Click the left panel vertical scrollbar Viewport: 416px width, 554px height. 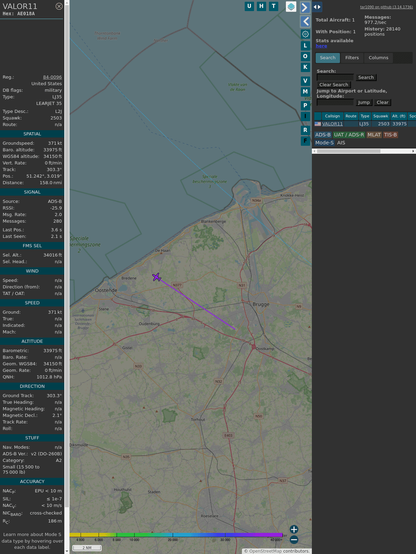(x=67, y=277)
